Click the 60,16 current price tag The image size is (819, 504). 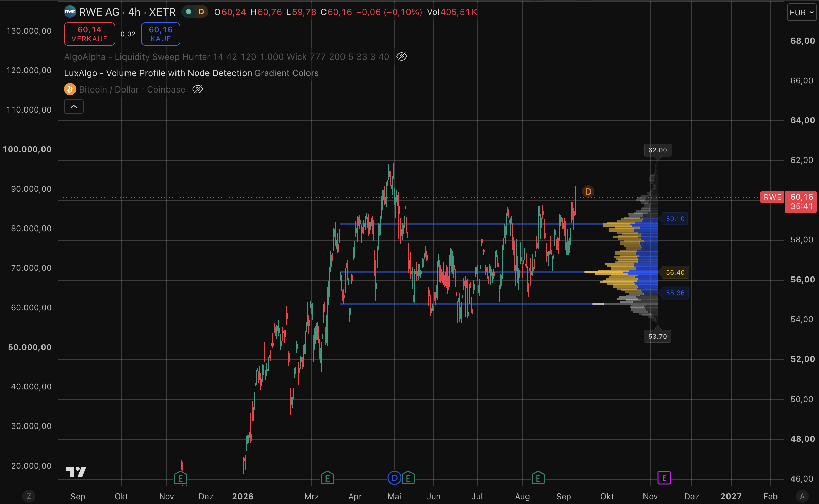pos(801,202)
